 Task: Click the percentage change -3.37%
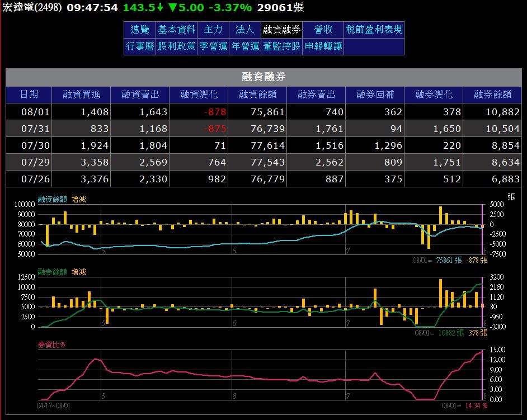click(230, 7)
